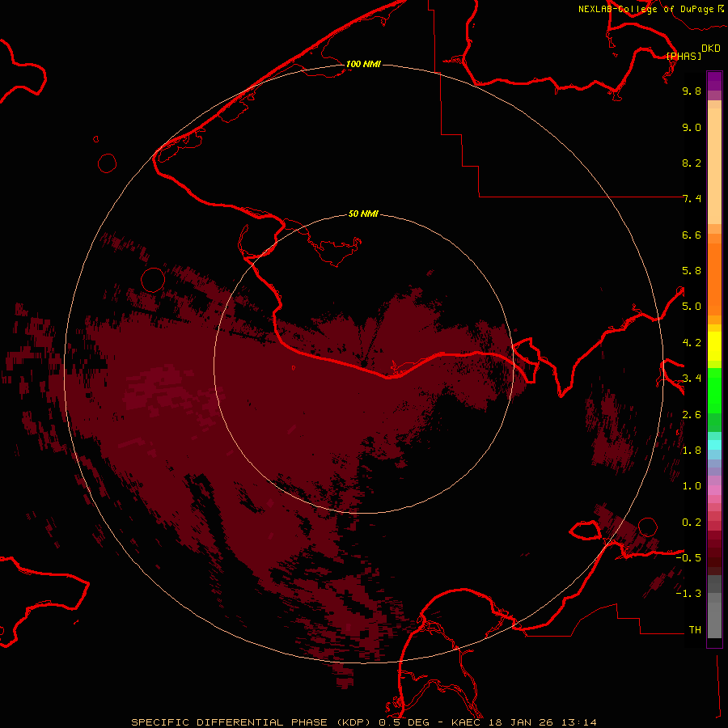
Task: Click the 1.0 scale label
Action: coord(692,486)
